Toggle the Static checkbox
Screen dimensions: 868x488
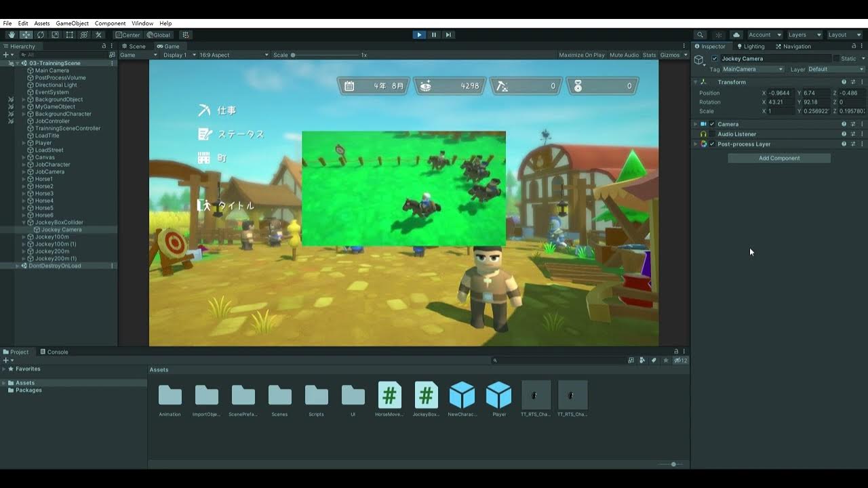[836, 58]
